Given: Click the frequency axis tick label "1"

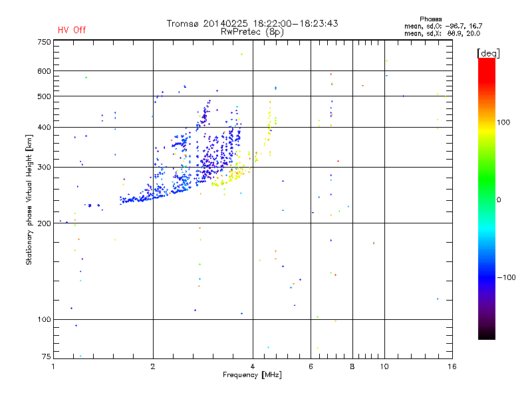Looking at the screenshot, I should click(x=53, y=366).
